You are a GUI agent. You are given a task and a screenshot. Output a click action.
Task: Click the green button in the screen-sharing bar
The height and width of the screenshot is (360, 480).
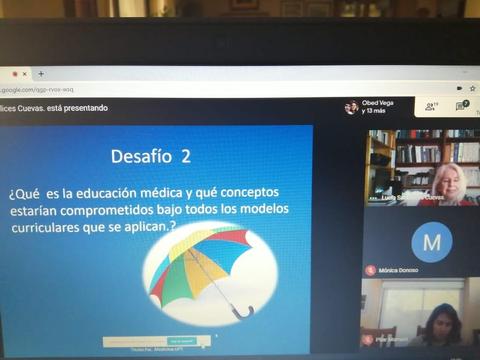coord(181,341)
